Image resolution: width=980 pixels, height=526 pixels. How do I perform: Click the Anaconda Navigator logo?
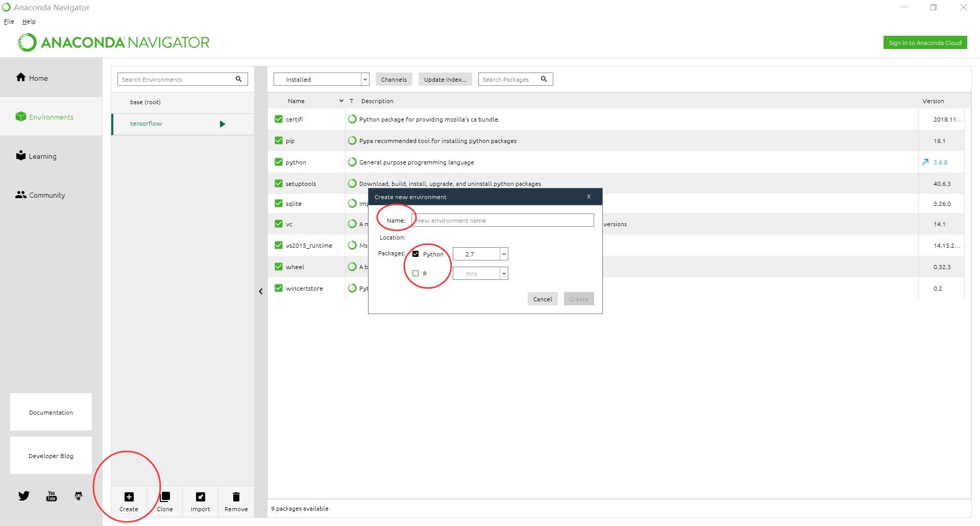click(x=114, y=42)
